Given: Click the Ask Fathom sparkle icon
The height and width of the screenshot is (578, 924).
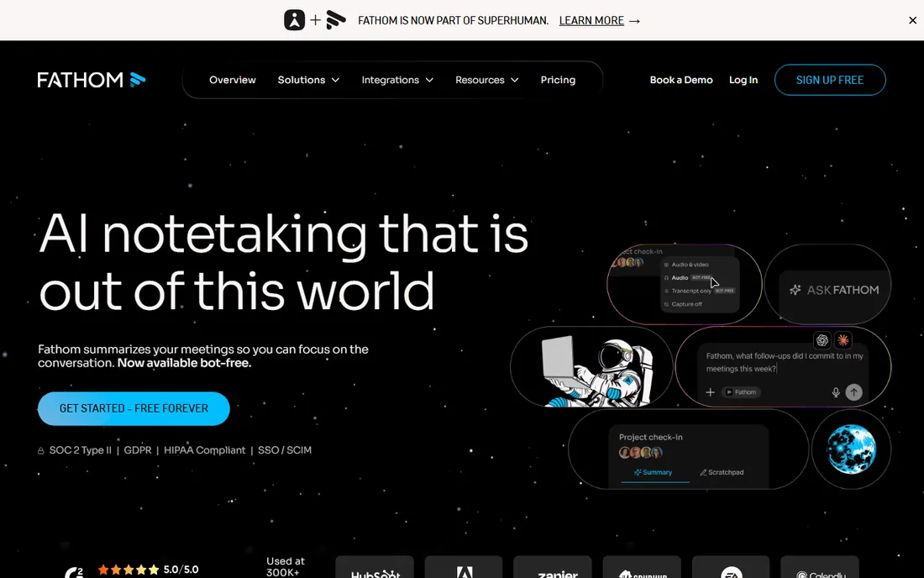Looking at the screenshot, I should click(795, 290).
